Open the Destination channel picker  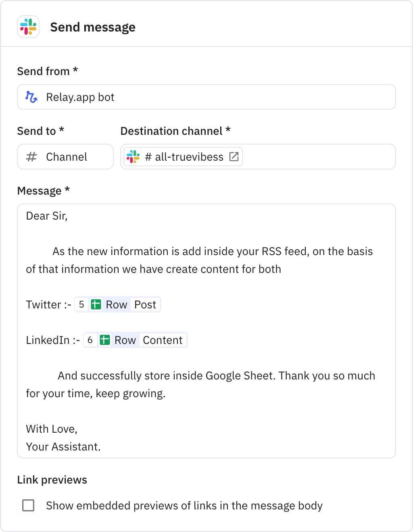point(258,157)
